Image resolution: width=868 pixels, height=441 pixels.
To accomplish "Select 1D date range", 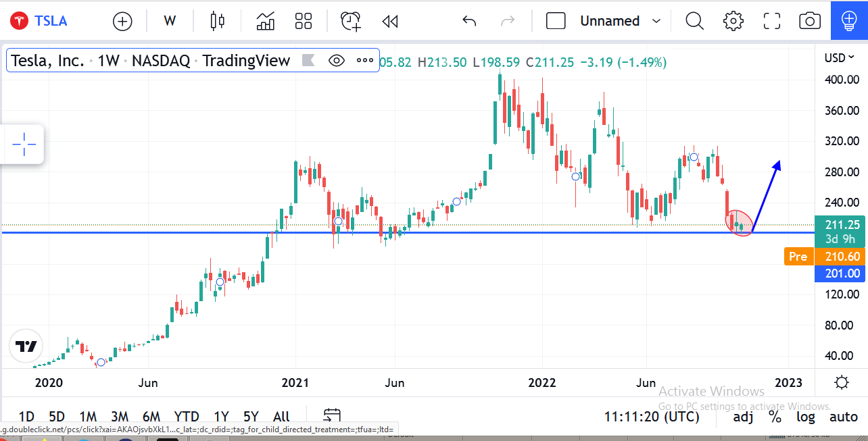I will pyautogui.click(x=26, y=417).
